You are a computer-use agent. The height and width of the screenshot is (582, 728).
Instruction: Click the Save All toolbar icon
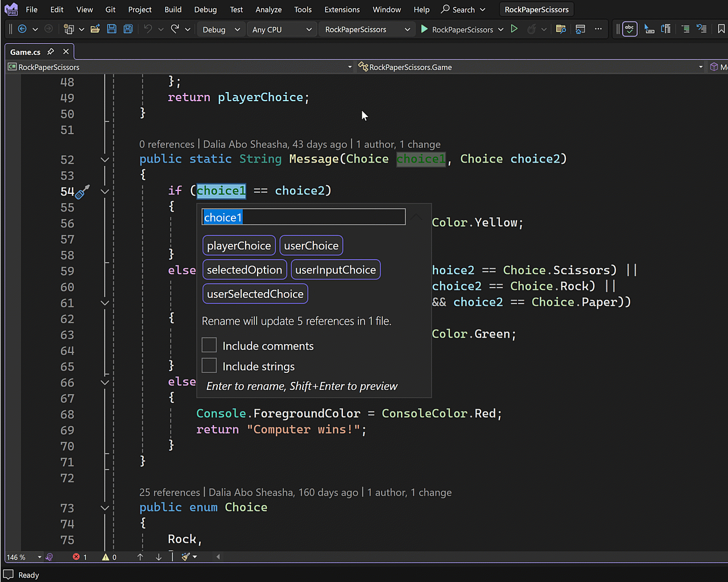tap(128, 29)
